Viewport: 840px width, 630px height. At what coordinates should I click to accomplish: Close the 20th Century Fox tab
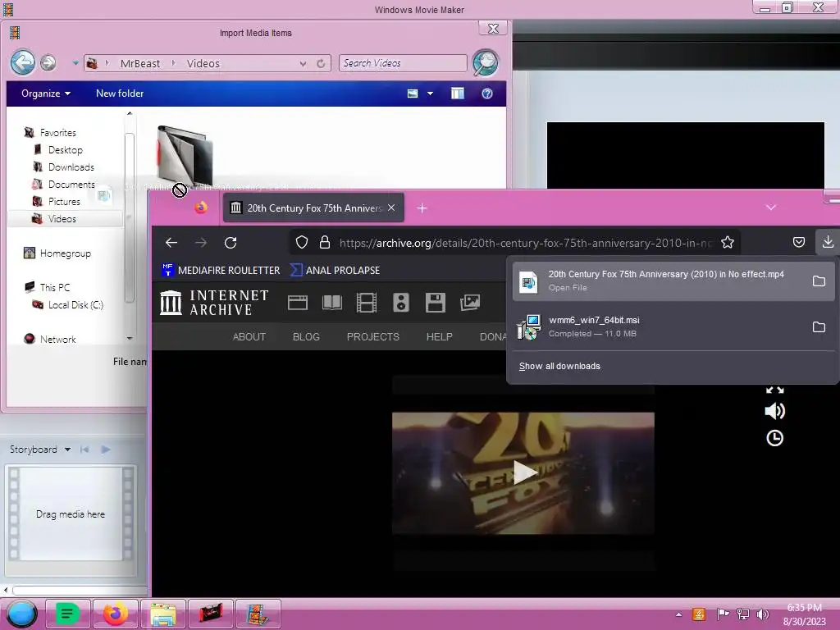pos(391,208)
